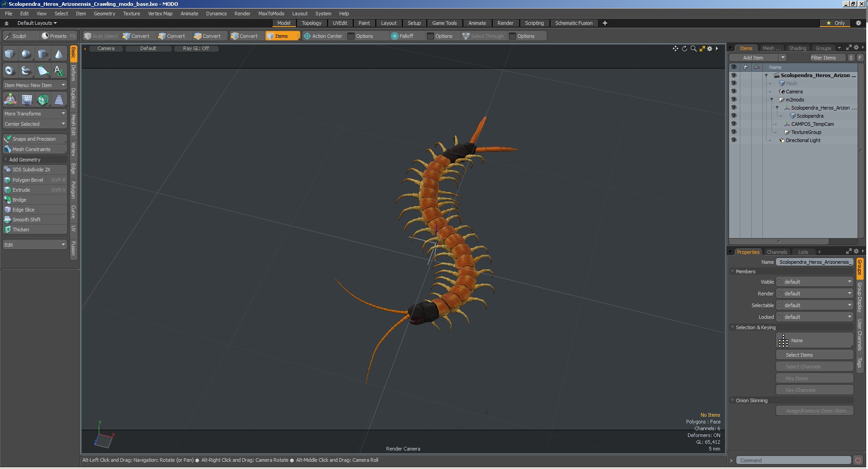The image size is (868, 469).
Task: Toggle visibility of Scolopendra mesh
Action: [734, 116]
